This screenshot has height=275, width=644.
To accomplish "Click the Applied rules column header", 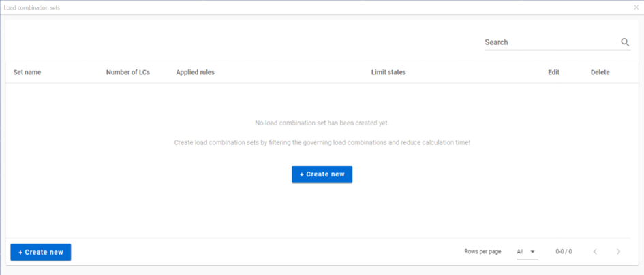I will click(195, 72).
